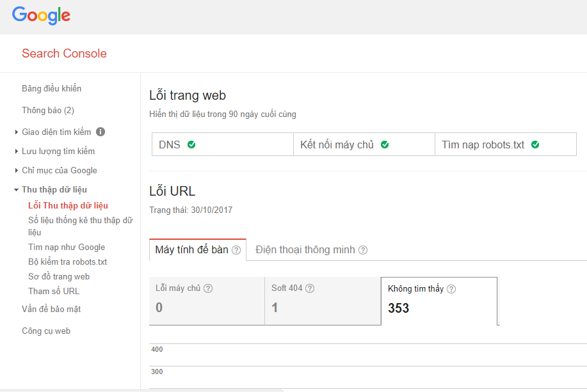Click the green checkmark next to DNS
Image resolution: width=587 pixels, height=392 pixels.
pos(191,145)
